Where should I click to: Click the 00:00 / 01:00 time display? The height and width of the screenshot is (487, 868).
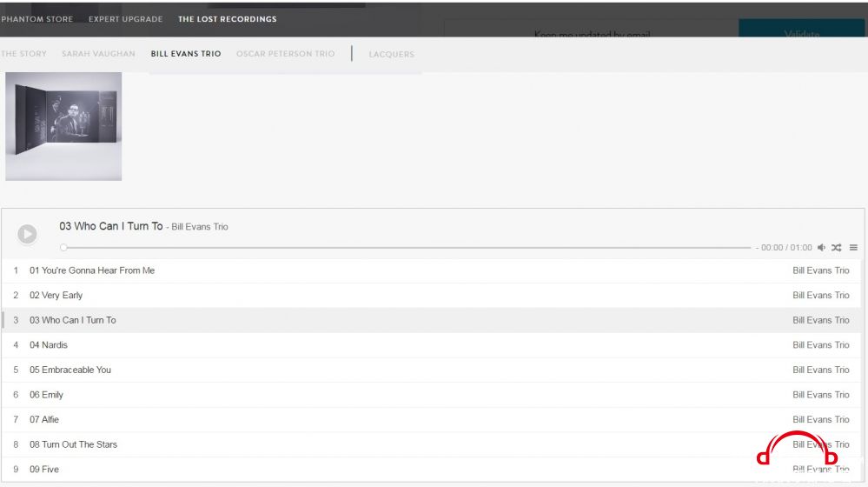tap(786, 248)
